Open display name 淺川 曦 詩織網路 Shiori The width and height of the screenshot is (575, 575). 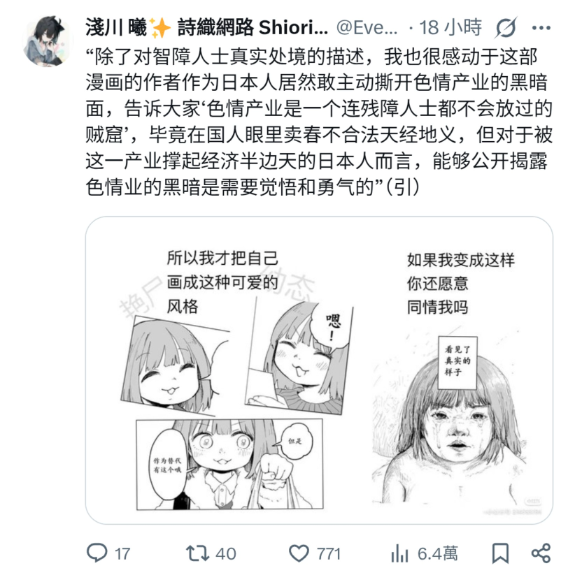[x=207, y=28]
